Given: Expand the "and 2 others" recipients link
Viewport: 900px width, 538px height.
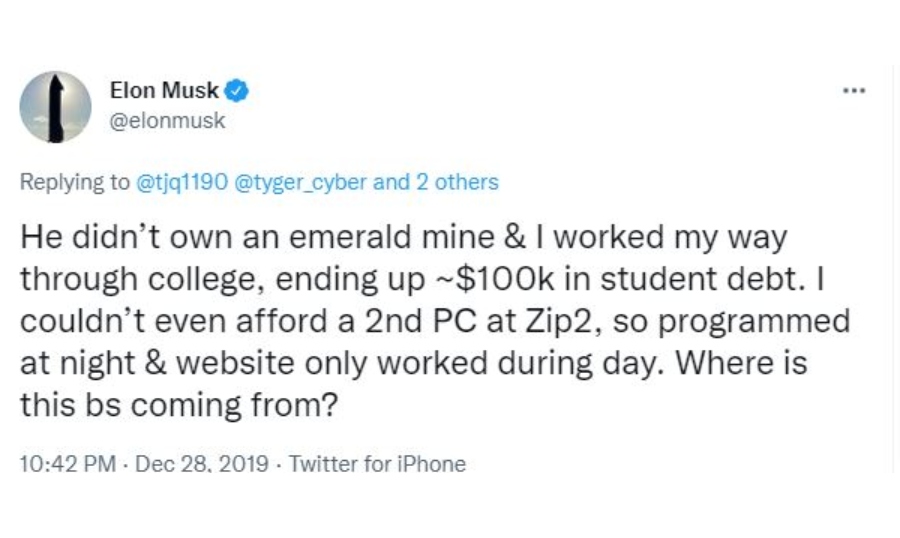Looking at the screenshot, I should pyautogui.click(x=436, y=182).
